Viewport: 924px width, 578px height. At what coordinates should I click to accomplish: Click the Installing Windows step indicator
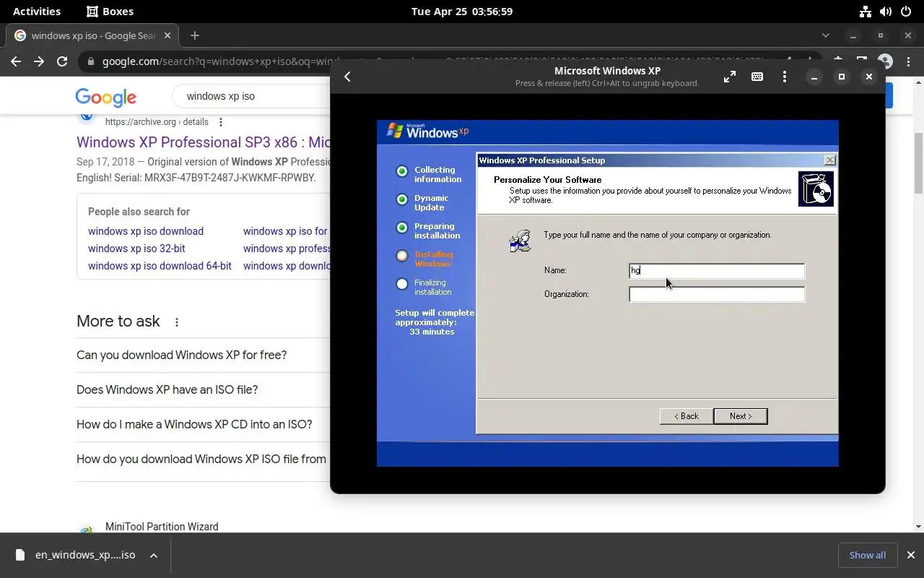[402, 256]
